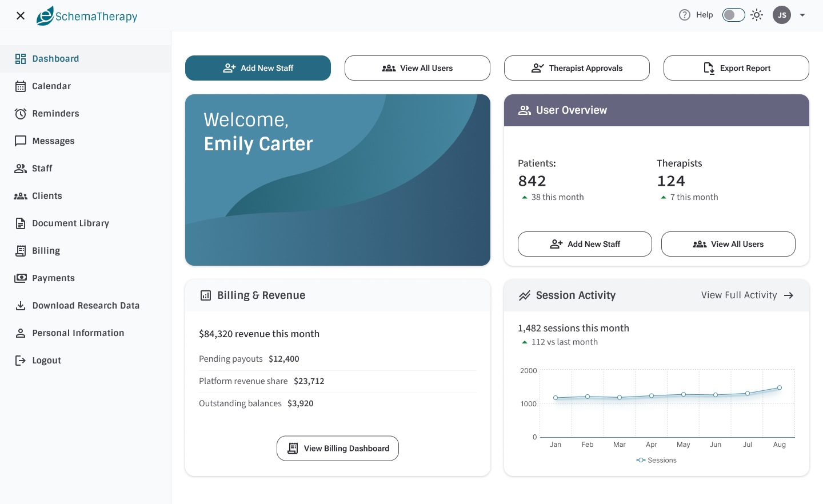The image size is (823, 504).
Task: Open Clients in the sidebar
Action: click(86, 196)
